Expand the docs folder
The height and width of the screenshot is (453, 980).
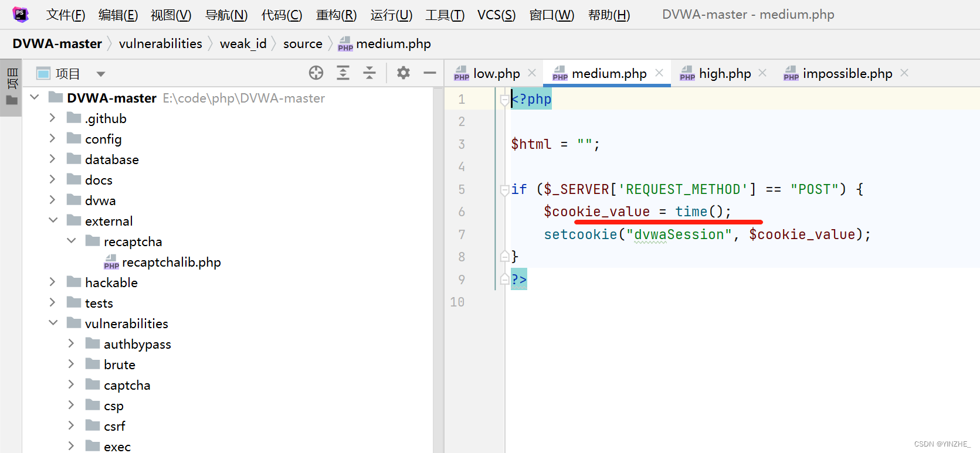click(52, 179)
